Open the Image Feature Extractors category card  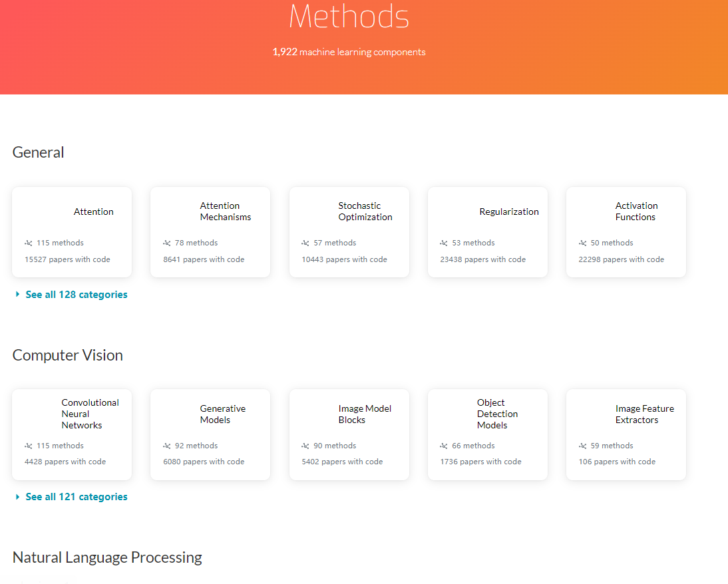pyautogui.click(x=626, y=434)
